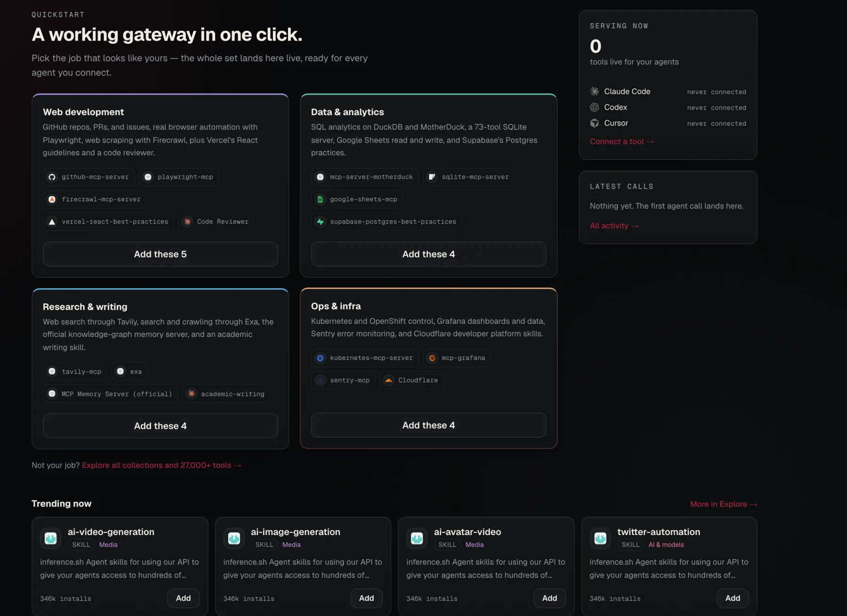Image resolution: width=847 pixels, height=616 pixels.
Task: Click the Media tag on ai-image-generation
Action: pos(291,544)
